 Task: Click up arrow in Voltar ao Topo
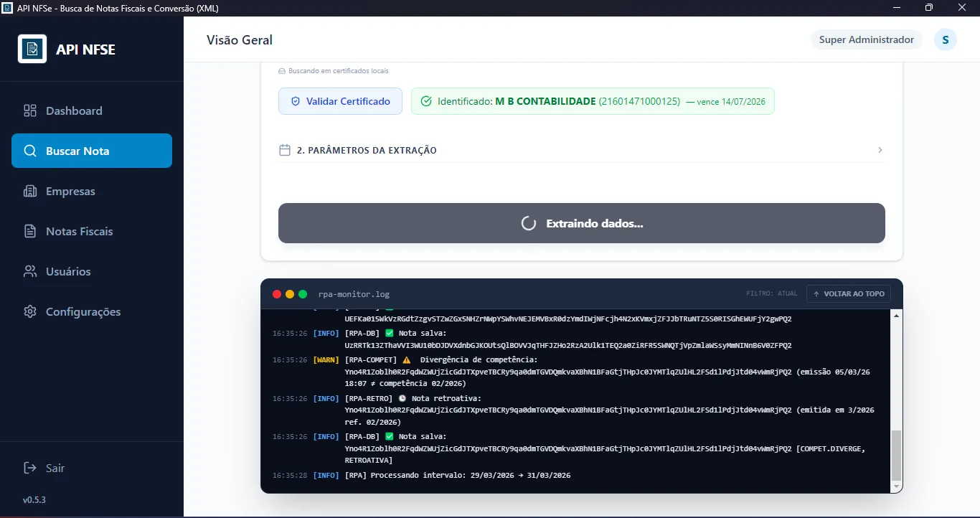click(816, 293)
